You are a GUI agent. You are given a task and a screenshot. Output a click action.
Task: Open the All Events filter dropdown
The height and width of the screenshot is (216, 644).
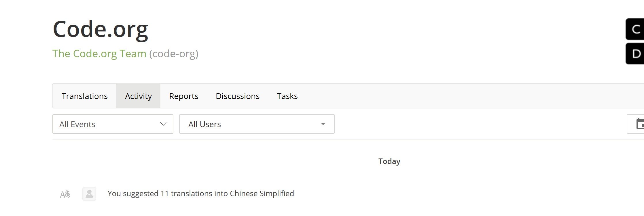[113, 124]
